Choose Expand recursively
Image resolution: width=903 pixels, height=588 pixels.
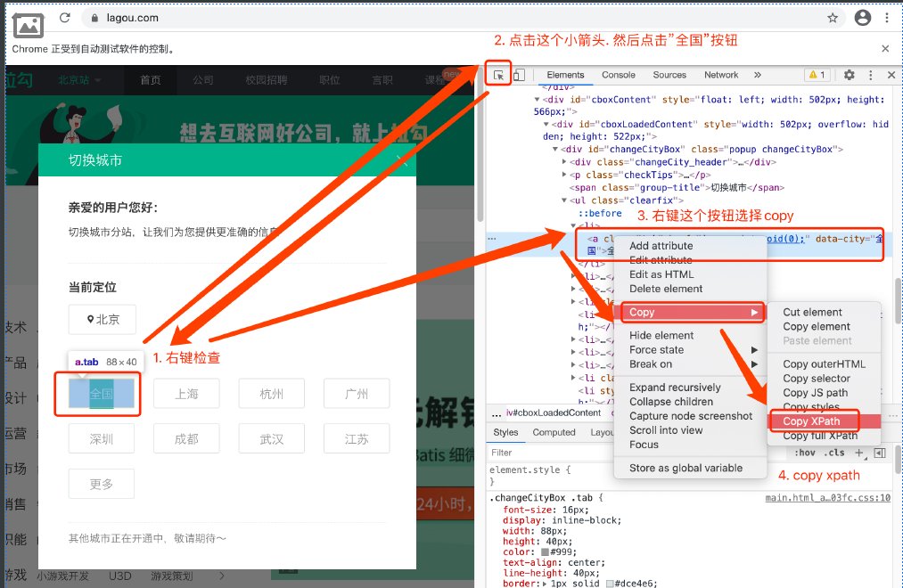click(x=675, y=388)
